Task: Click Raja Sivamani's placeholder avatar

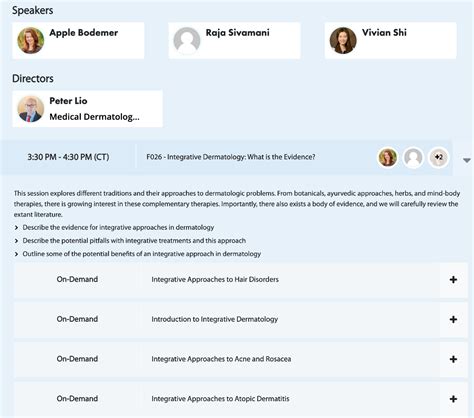Action: pyautogui.click(x=187, y=40)
